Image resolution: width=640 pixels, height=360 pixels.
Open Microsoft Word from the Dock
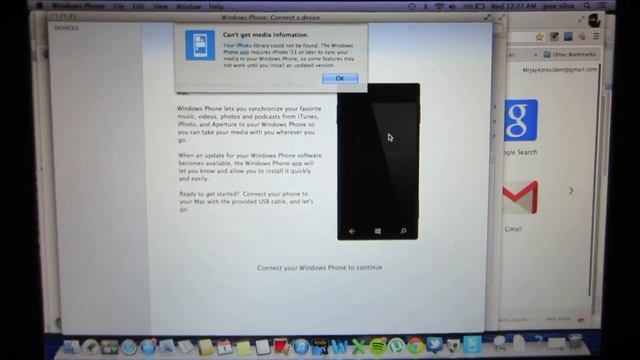[x=339, y=347]
